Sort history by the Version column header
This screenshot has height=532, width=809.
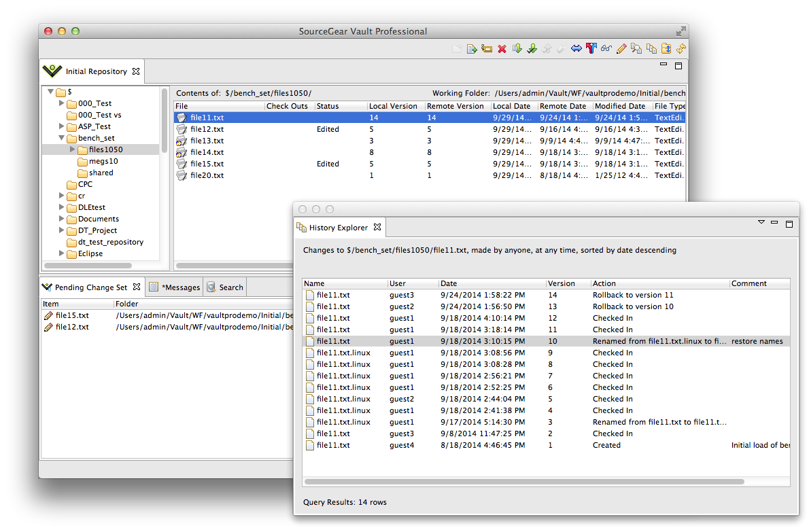pos(561,283)
